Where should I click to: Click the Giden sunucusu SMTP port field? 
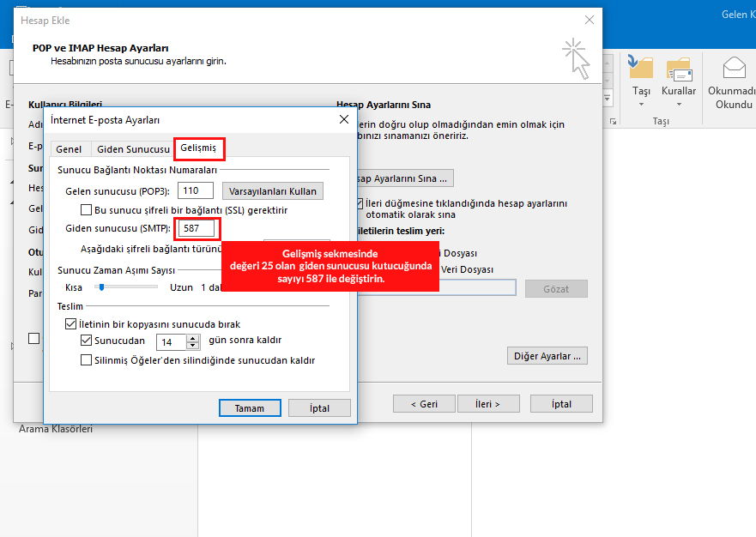196,229
